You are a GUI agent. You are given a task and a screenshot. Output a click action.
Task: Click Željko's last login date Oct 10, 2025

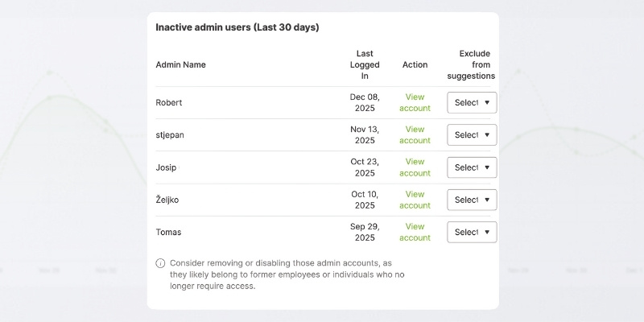tap(365, 200)
